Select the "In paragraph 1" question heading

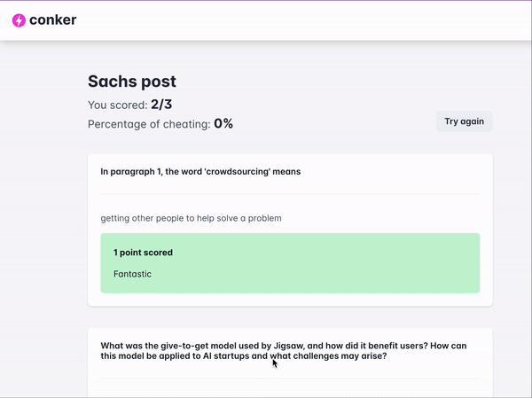(199, 172)
